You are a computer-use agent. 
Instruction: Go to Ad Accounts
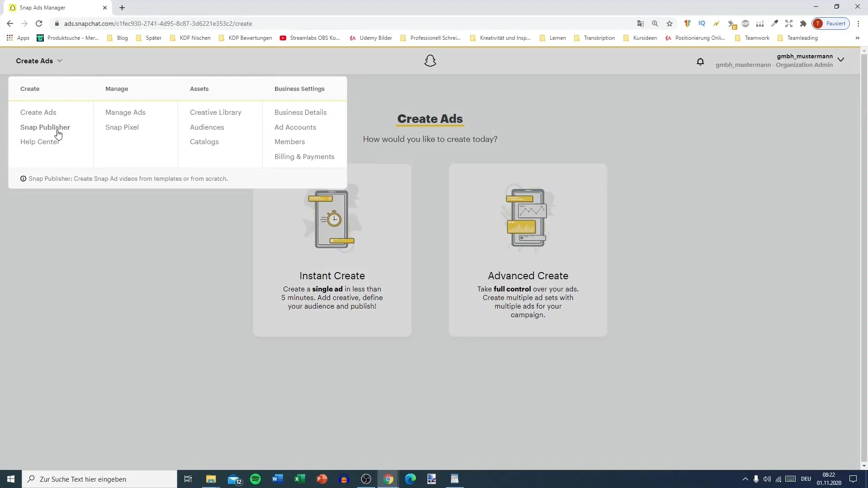tap(295, 127)
